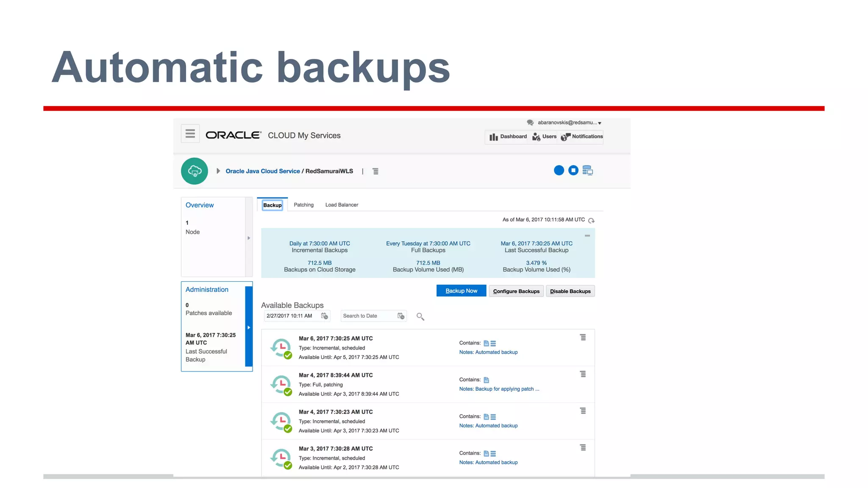Click the Oracle logo

coord(233,135)
